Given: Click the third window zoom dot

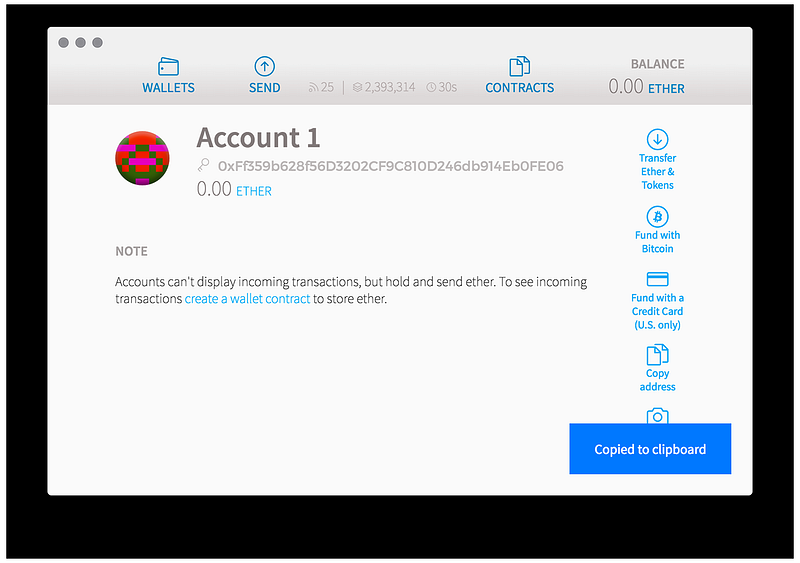Looking at the screenshot, I should click(97, 42).
